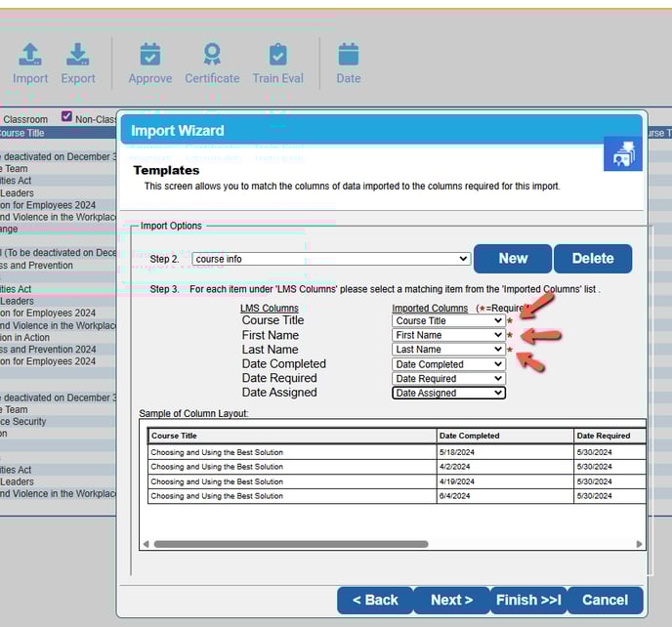The image size is (672, 627).
Task: Toggle the Non-Classroom checkbox
Action: (67, 117)
